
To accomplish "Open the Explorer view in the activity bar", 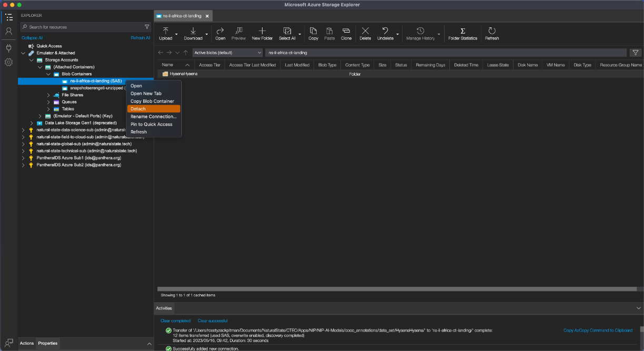I will 8,17.
